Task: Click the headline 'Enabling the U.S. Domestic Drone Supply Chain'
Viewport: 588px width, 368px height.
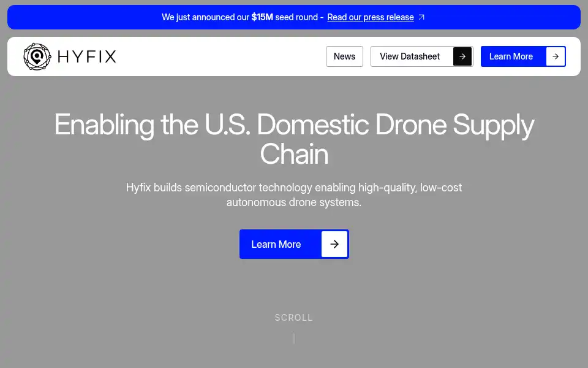Action: point(294,139)
